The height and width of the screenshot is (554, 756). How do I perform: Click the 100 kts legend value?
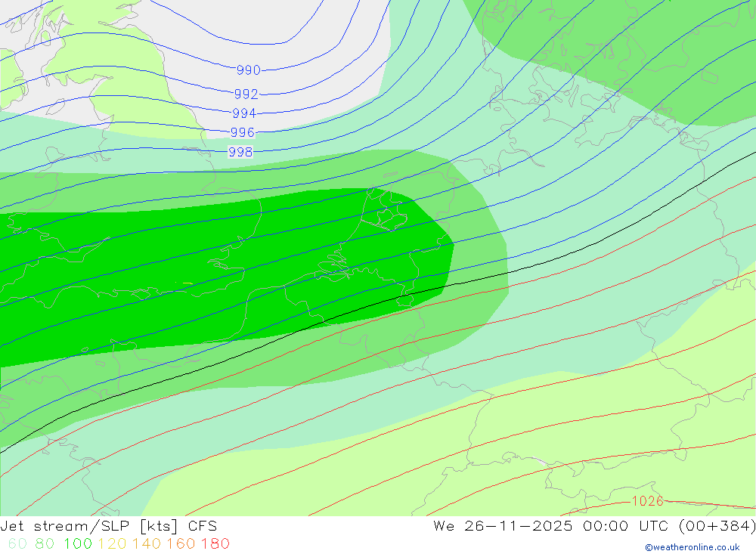(x=78, y=544)
